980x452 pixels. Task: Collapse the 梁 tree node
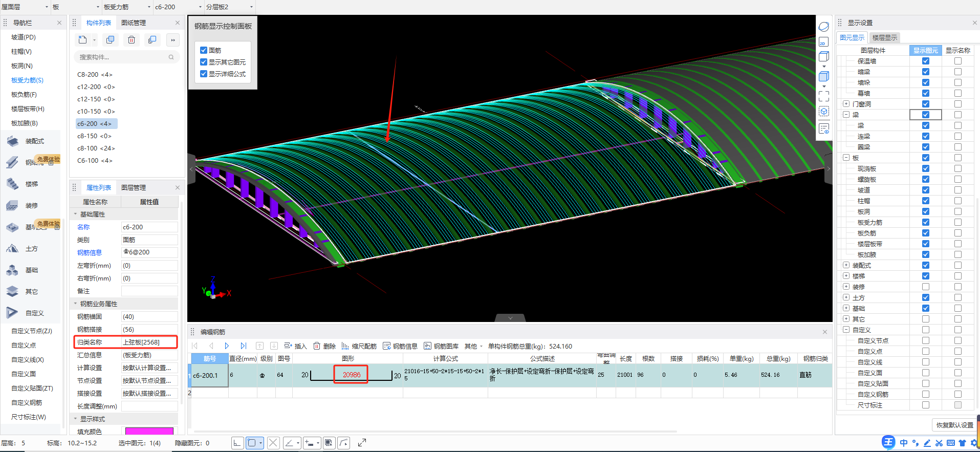846,115
